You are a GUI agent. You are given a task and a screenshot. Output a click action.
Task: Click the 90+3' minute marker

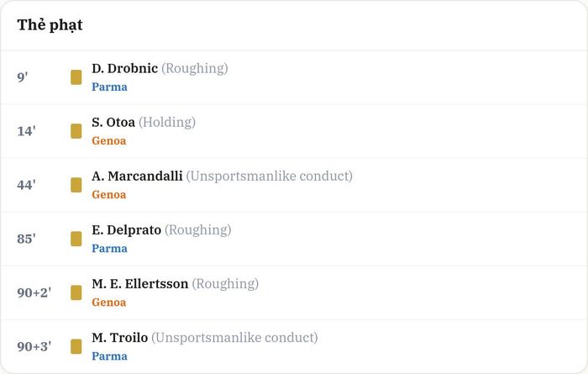34,346
